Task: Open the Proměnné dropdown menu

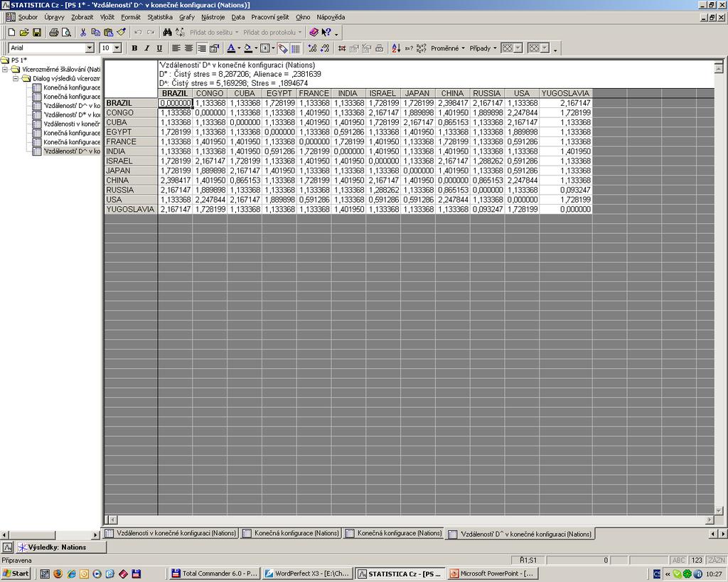Action: (x=448, y=48)
